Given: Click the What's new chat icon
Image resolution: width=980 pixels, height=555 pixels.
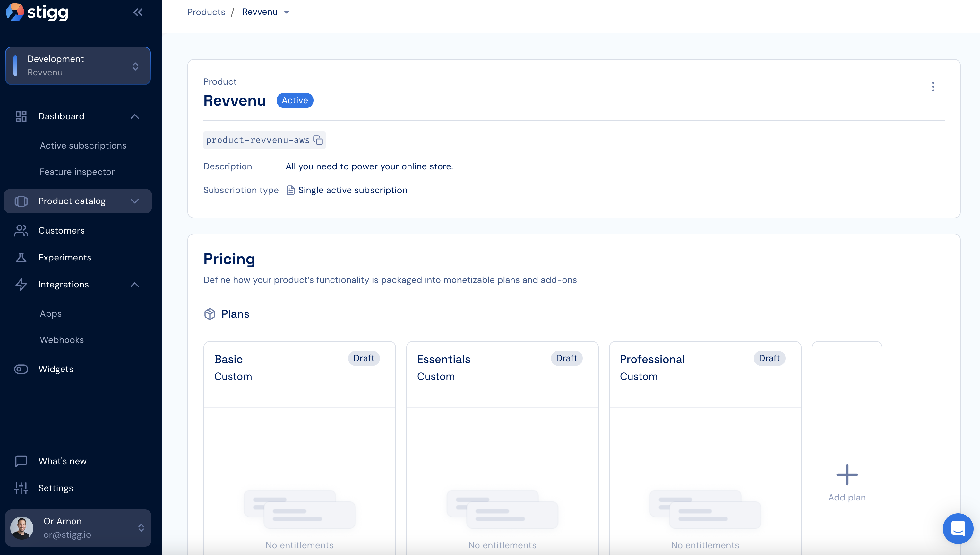Looking at the screenshot, I should 21,461.
